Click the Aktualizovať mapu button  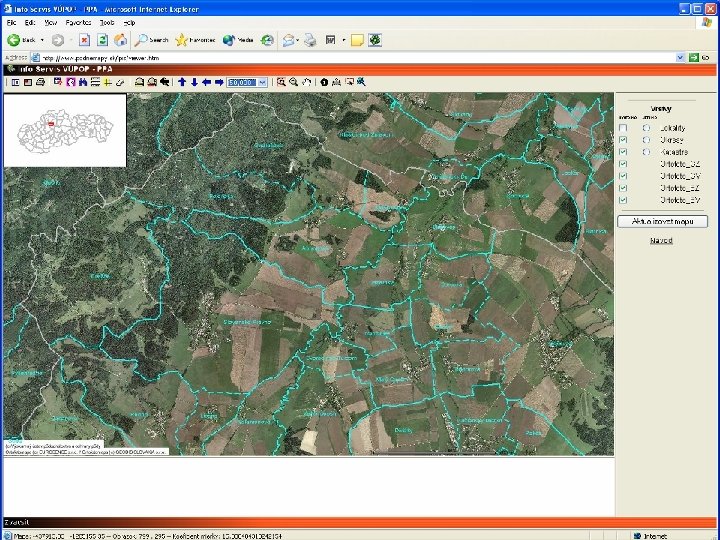point(662,221)
